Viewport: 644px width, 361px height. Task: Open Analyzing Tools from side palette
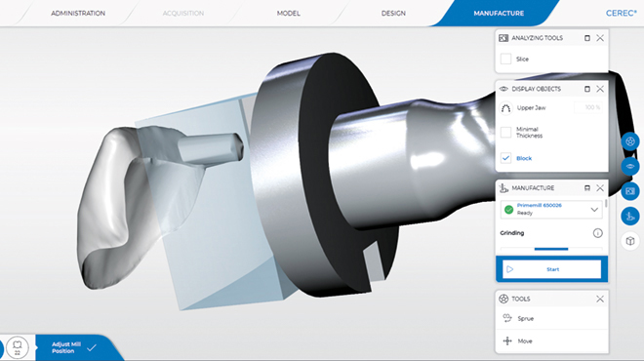tap(630, 191)
